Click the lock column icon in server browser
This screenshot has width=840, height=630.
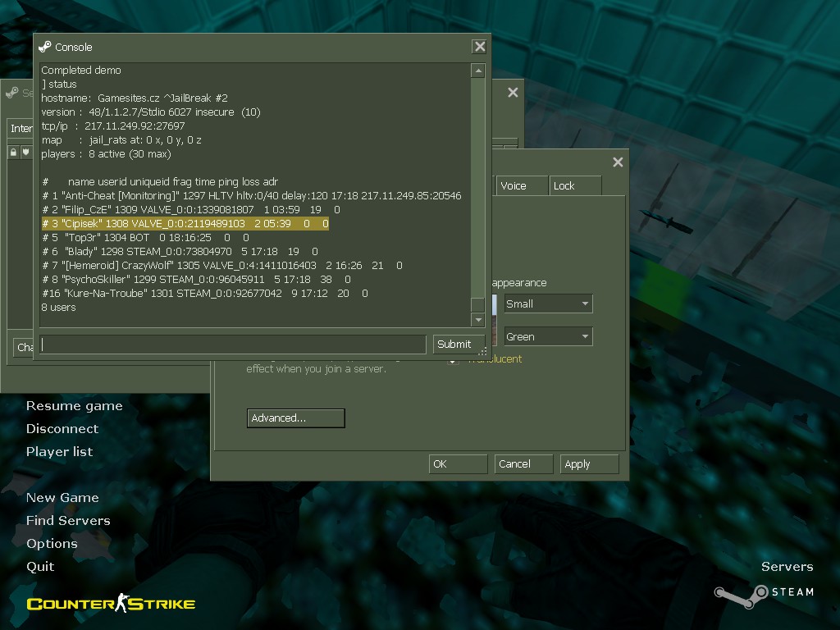(x=13, y=153)
